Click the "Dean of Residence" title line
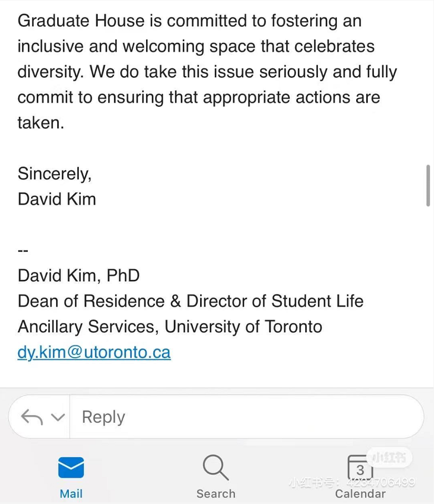434x504 pixels. (x=190, y=301)
